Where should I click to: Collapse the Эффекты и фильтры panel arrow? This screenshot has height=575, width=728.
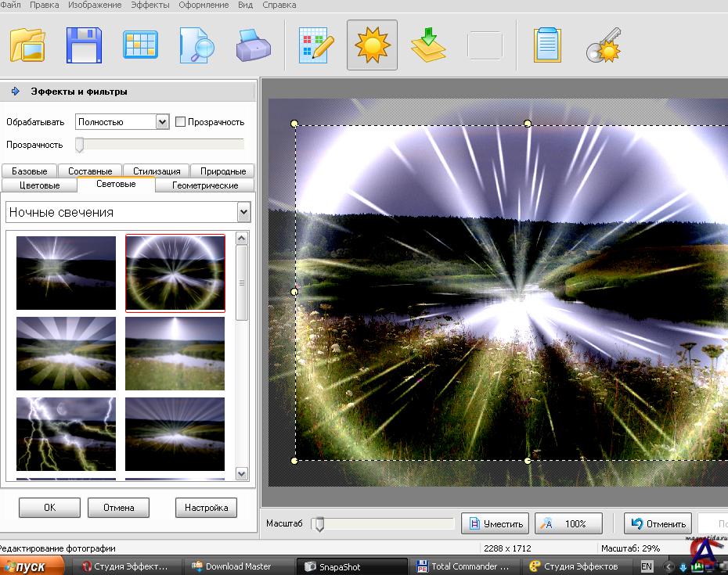tap(15, 92)
